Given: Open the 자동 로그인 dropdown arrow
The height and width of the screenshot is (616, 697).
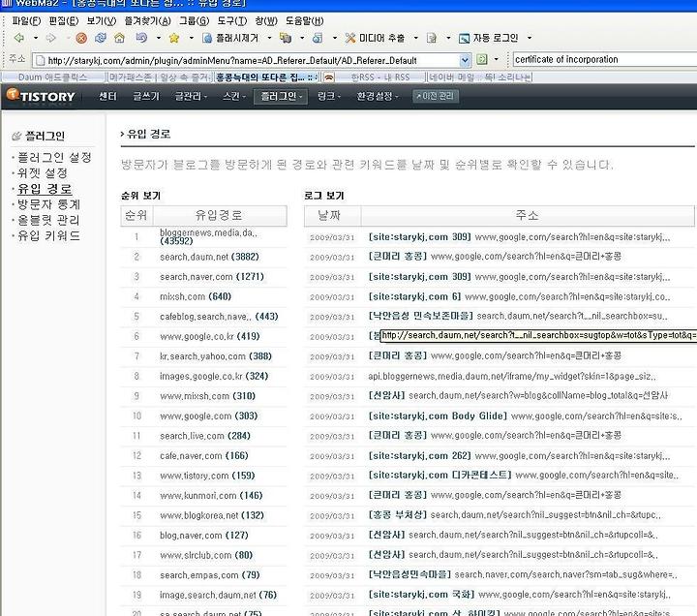Looking at the screenshot, I should 530,38.
